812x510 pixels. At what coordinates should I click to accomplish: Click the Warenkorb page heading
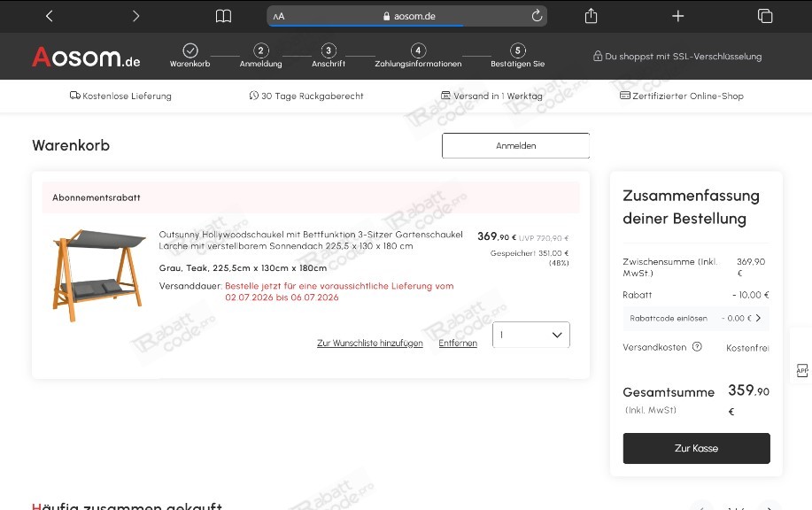click(x=71, y=145)
